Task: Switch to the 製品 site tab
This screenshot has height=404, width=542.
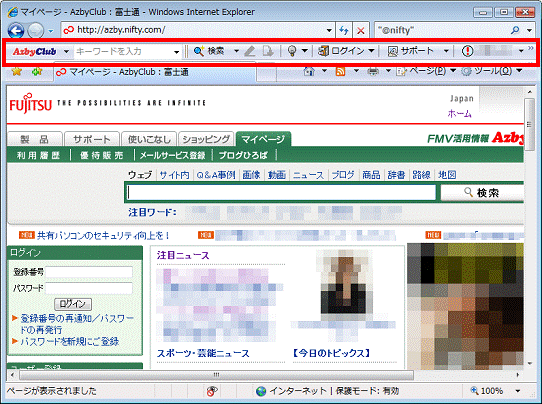Action: [x=35, y=139]
